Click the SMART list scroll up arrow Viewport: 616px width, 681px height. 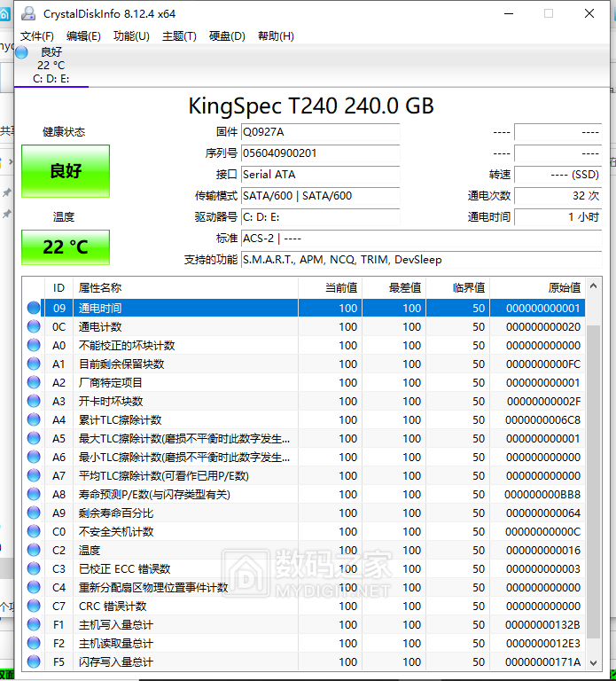[594, 286]
